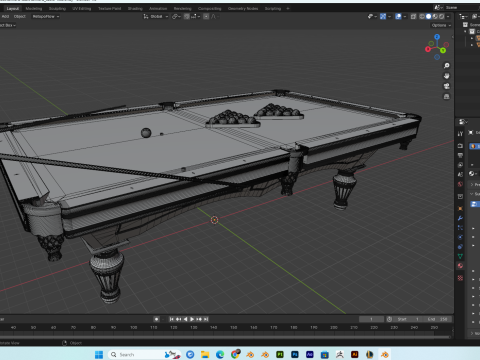Open the Scene properties tab
The width and height of the screenshot is (480, 360).
click(460, 174)
